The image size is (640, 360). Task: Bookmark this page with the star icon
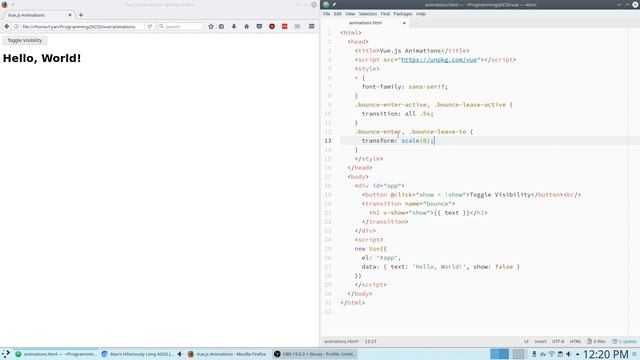click(x=211, y=27)
